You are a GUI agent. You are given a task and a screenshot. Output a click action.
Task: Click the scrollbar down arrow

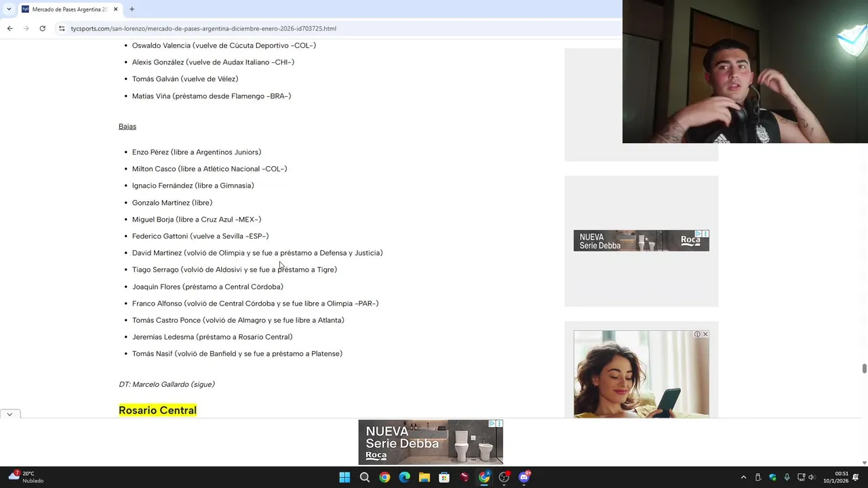[864, 463]
